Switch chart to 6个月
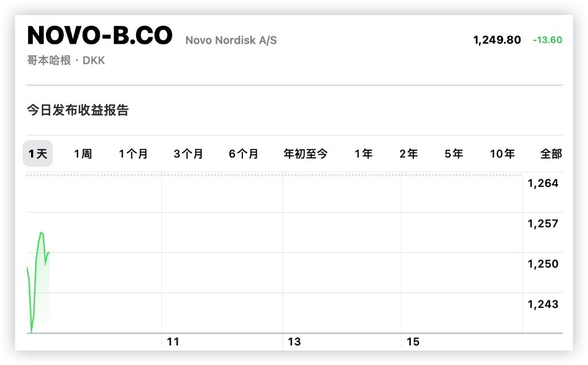This screenshot has width=588, height=365. click(243, 153)
